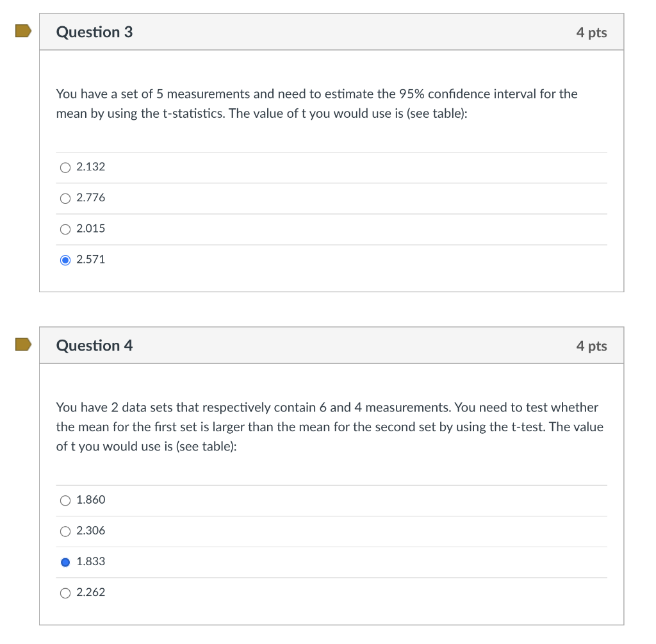Flag Question 3 for review

(24, 31)
